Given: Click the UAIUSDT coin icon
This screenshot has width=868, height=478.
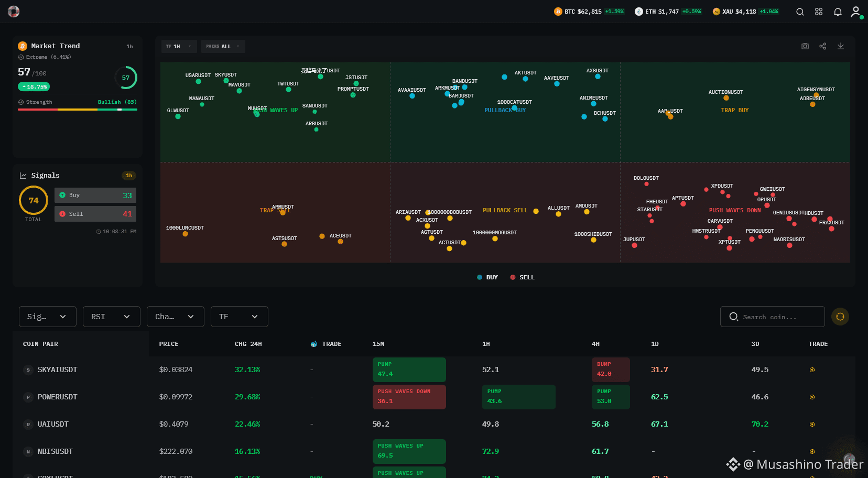Looking at the screenshot, I should [x=28, y=425].
